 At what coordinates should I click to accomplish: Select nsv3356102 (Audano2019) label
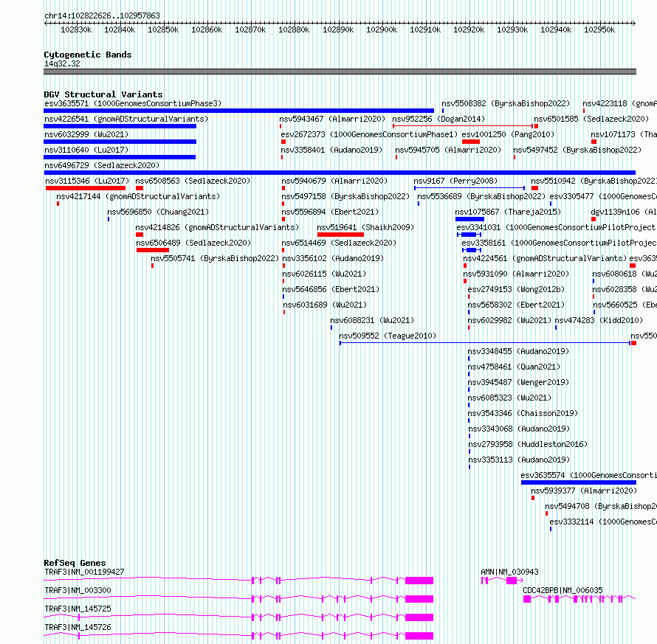[333, 258]
